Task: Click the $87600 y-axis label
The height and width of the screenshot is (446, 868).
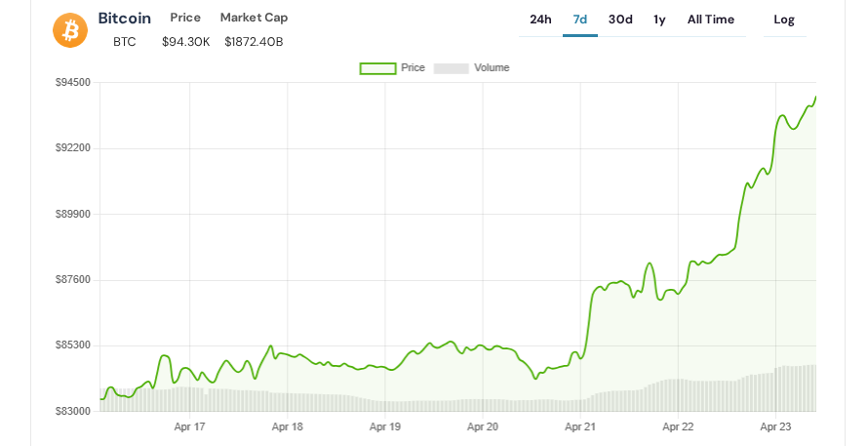Action: pyautogui.click(x=73, y=280)
